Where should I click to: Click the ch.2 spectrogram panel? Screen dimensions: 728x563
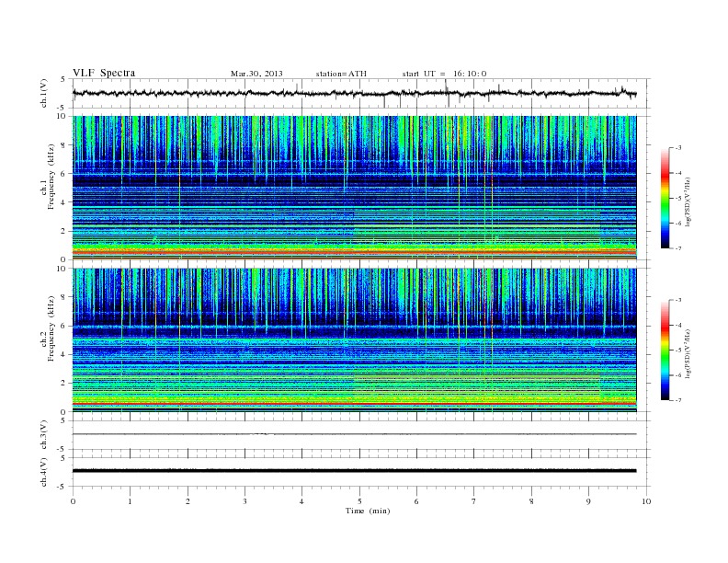pyautogui.click(x=354, y=340)
